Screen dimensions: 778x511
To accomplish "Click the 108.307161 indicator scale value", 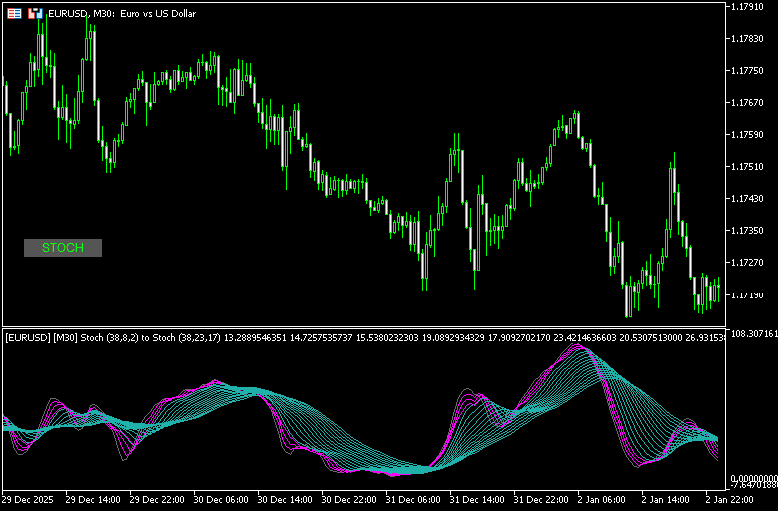I will (754, 334).
